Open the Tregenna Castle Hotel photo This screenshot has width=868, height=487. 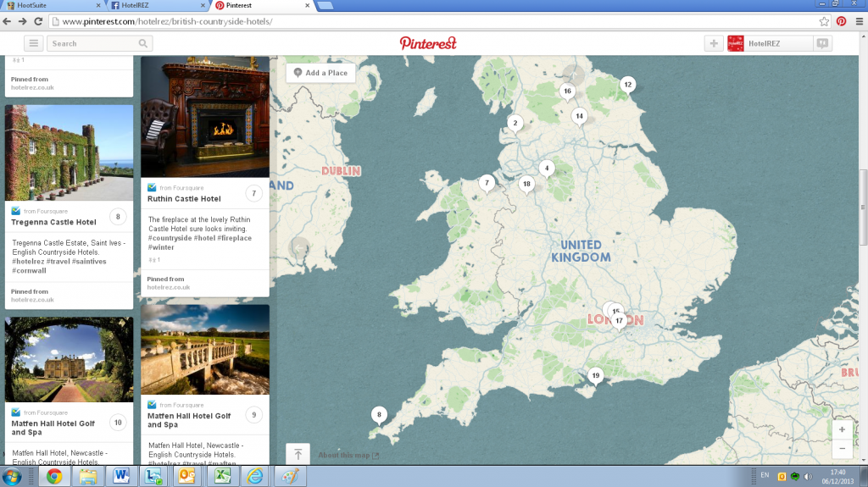pos(70,152)
